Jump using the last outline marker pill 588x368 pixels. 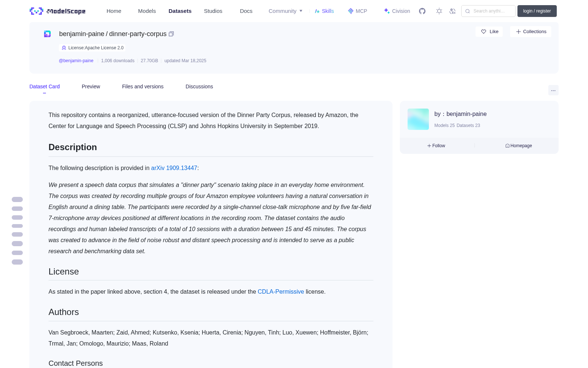point(17,262)
